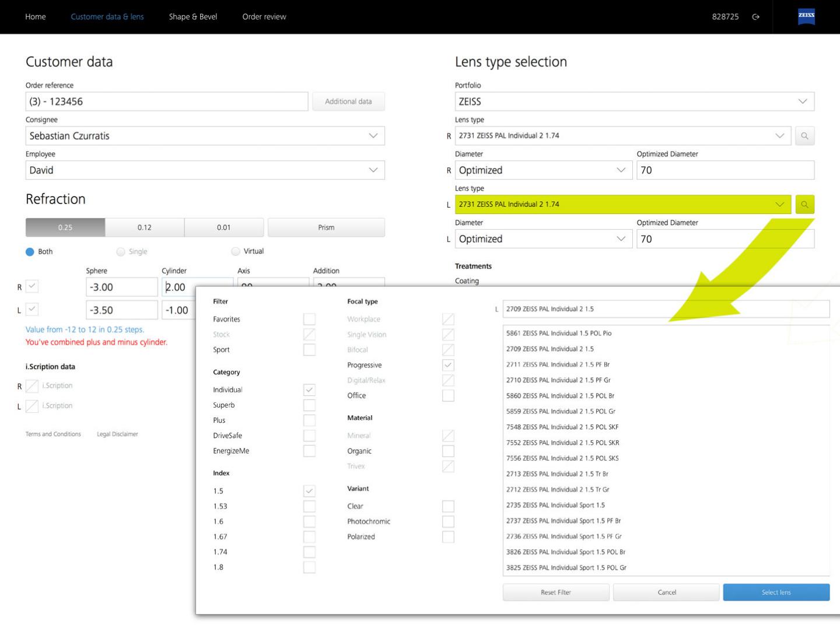The image size is (840, 628).
Task: Toggle the R refraction checkbox
Action: (x=32, y=286)
